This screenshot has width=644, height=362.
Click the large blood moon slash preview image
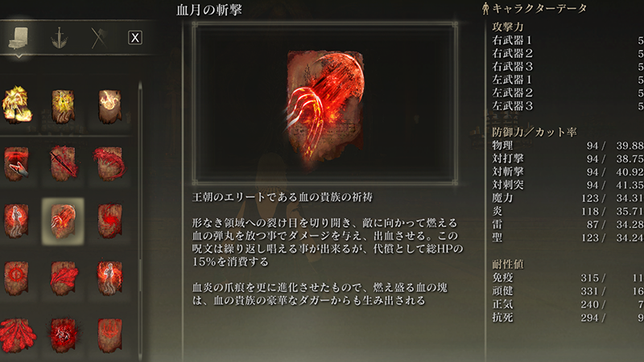(x=325, y=103)
